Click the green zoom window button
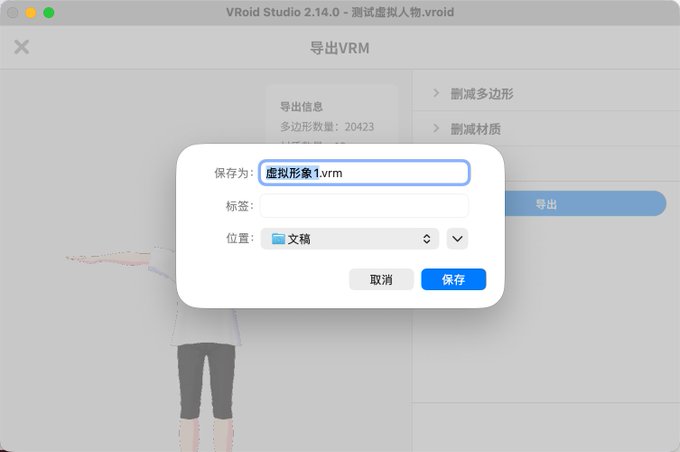 [x=49, y=13]
